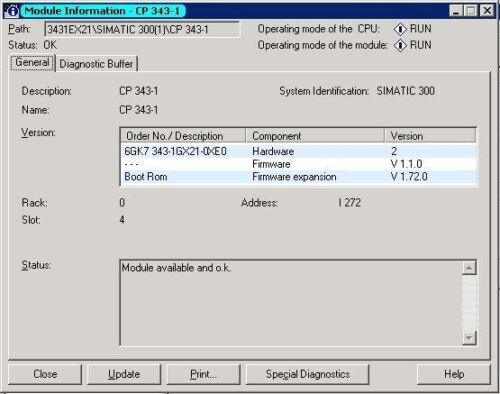The image size is (500, 394).
Task: Click the Help button
Action: tap(454, 374)
